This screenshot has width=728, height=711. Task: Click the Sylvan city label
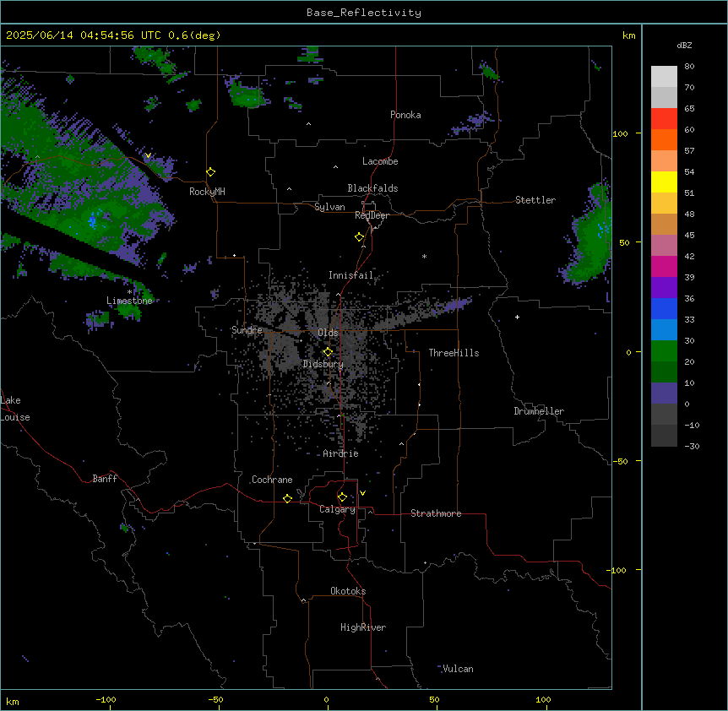329,207
